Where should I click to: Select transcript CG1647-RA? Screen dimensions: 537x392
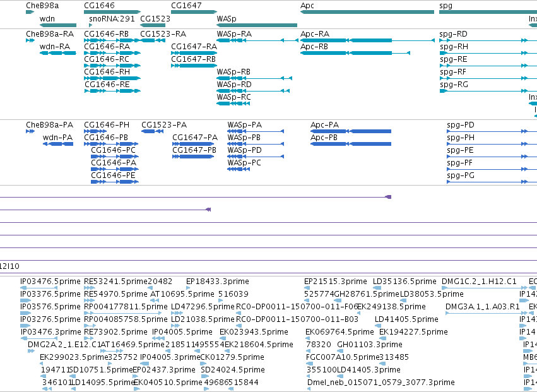[x=194, y=47]
